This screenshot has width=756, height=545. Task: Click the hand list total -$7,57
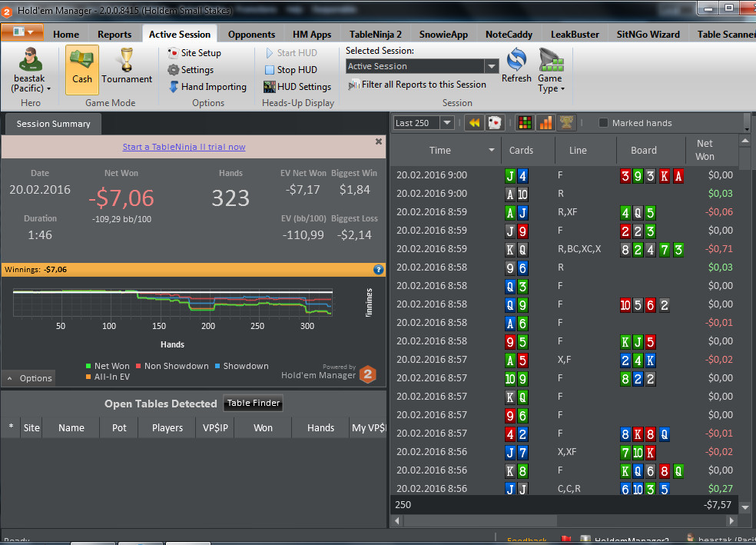[718, 505]
